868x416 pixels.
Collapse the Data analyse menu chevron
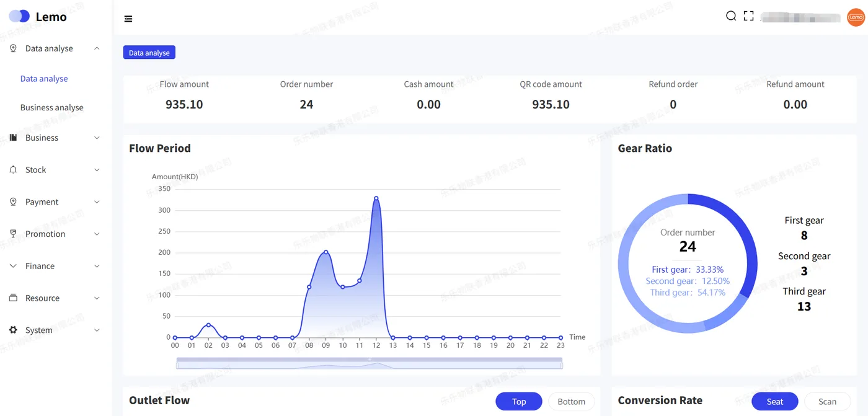[x=97, y=48]
